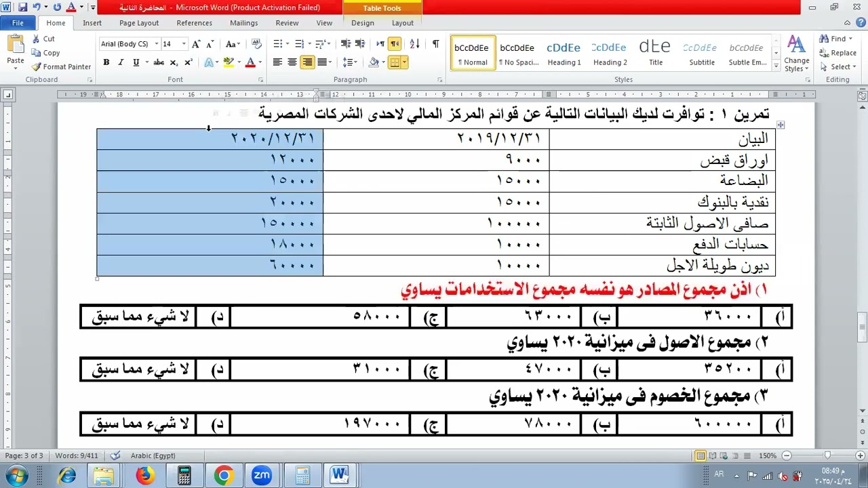This screenshot has width=868, height=488.
Task: Click the Redo icon in quick access toolbar
Action: 57,7
